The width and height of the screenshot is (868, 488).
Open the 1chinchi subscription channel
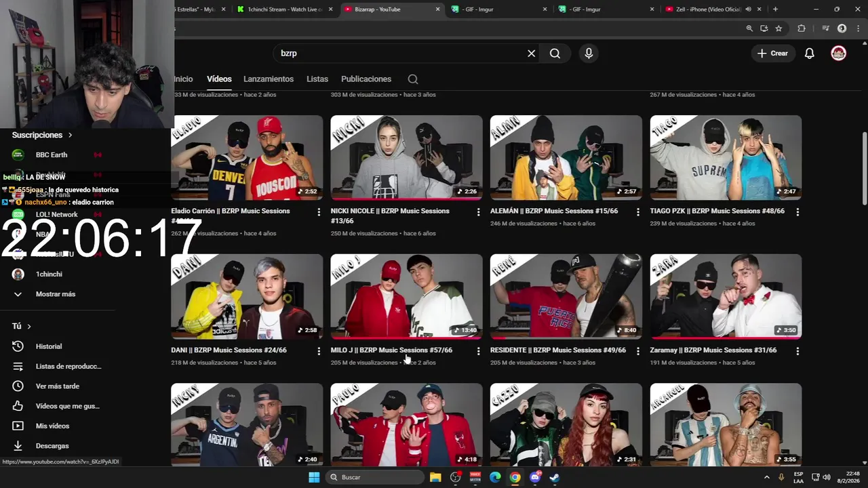click(49, 274)
